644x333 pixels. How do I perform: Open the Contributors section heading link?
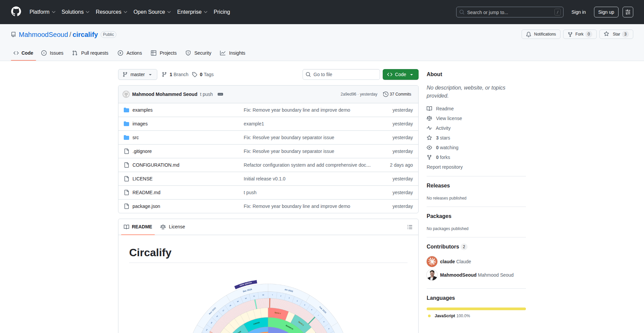(446, 246)
